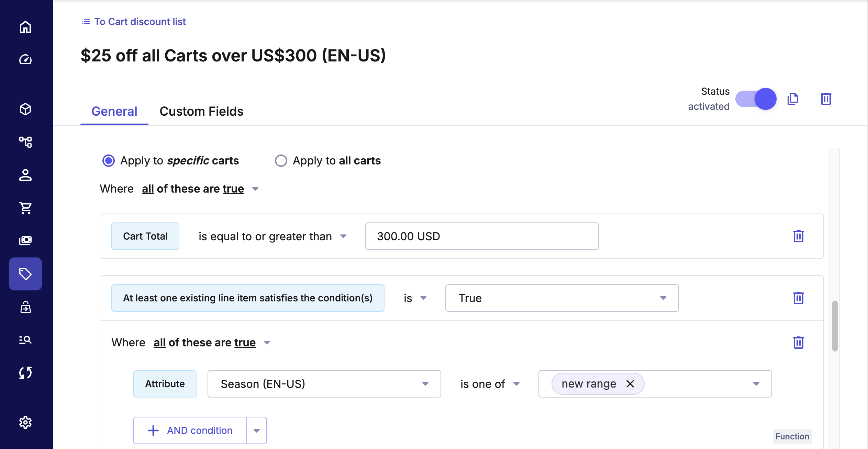Image resolution: width=868 pixels, height=449 pixels.
Task: Open 'is equal to or greater than' operator dropdown
Action: point(272,236)
